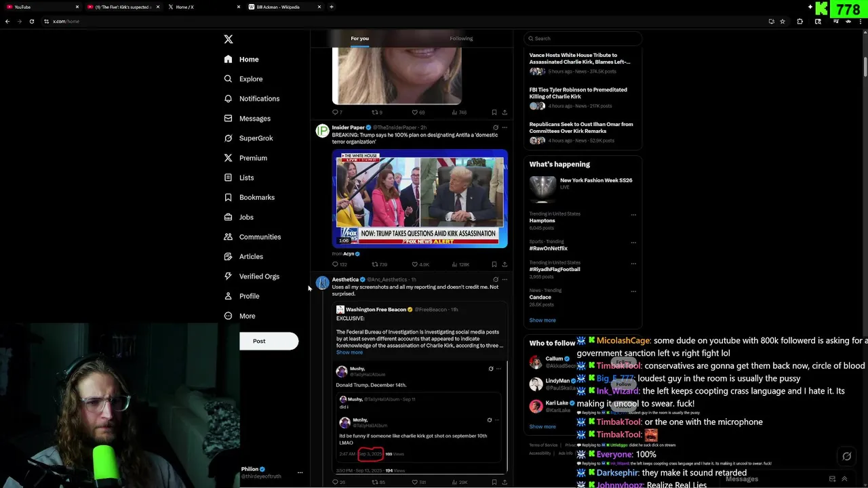Open Notifications in the sidebar
868x488 pixels.
tap(252, 98)
